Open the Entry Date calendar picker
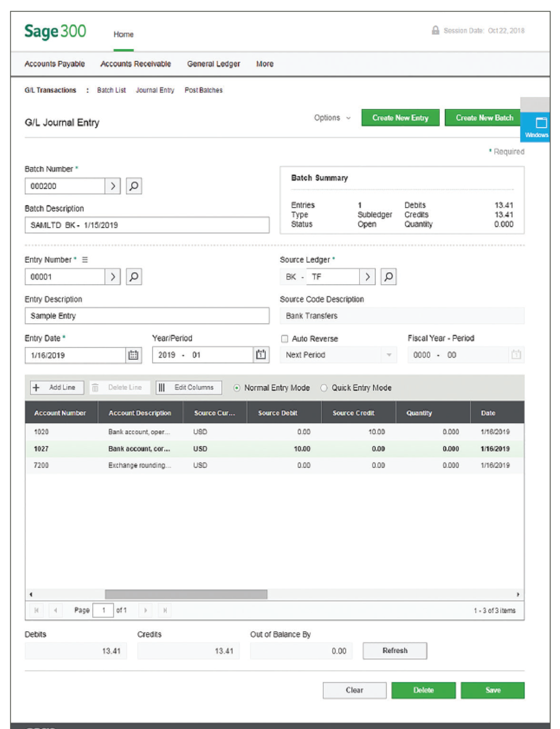Image resolution: width=560 pixels, height=729 pixels. [x=133, y=355]
